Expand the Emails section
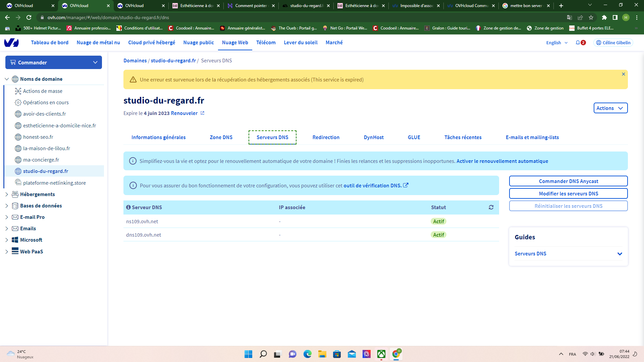 [7, 229]
